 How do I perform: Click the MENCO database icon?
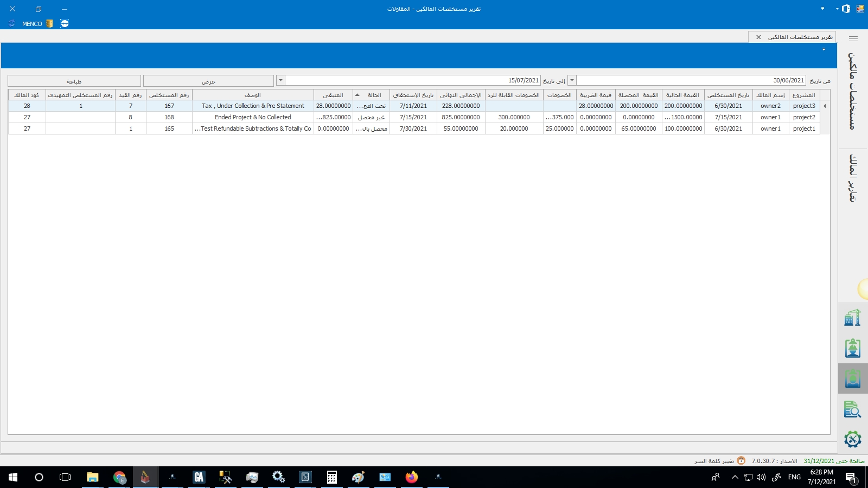pos(50,23)
